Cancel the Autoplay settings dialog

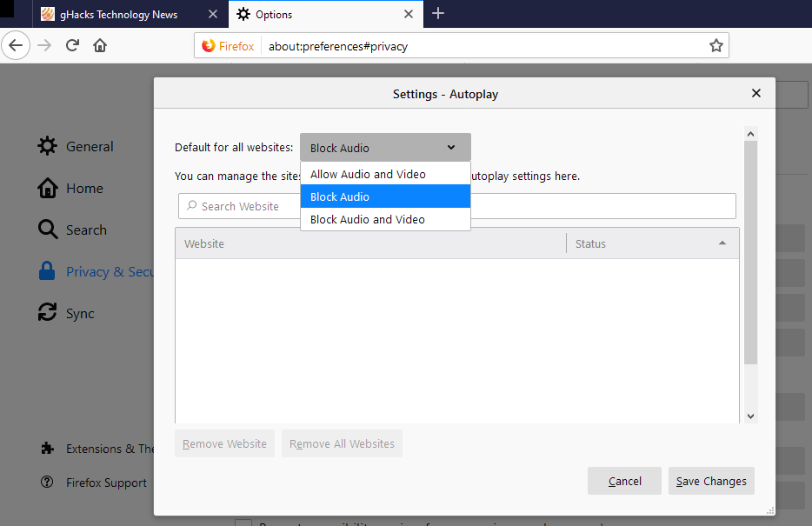click(624, 481)
